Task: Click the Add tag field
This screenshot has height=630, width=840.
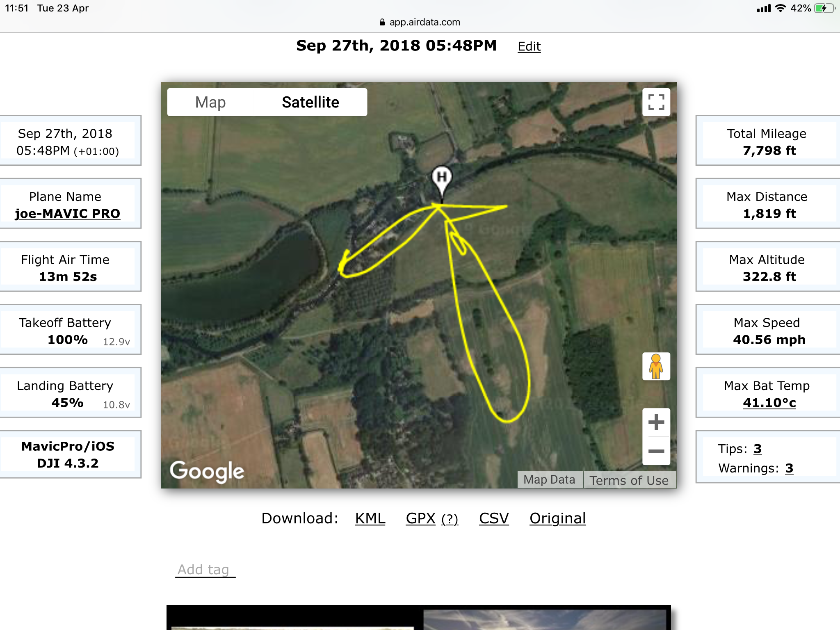Action: click(205, 570)
